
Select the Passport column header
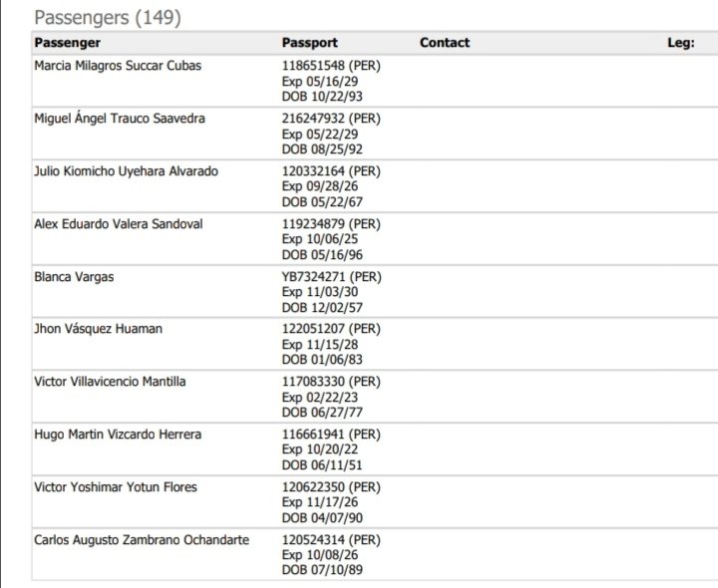(310, 43)
